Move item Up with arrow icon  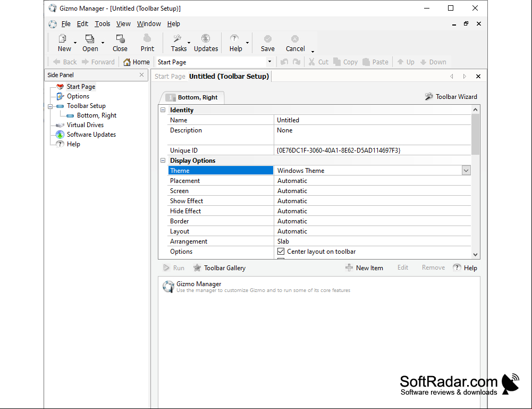click(400, 62)
